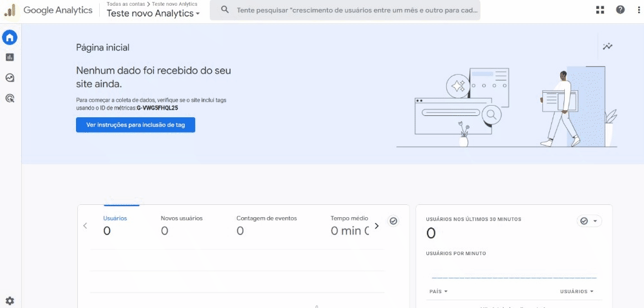
Task: Click the Teste novo Anlytics breadcrumb
Action: 175,4
